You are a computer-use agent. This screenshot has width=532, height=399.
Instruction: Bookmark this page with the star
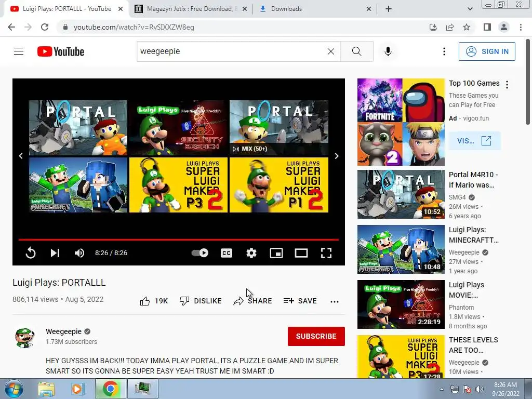click(467, 27)
